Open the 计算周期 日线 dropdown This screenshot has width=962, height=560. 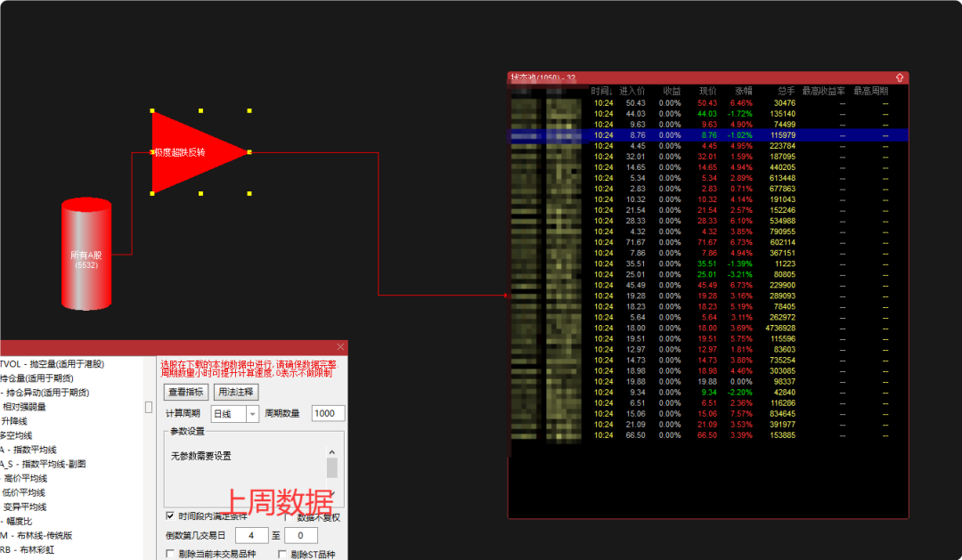pos(252,414)
